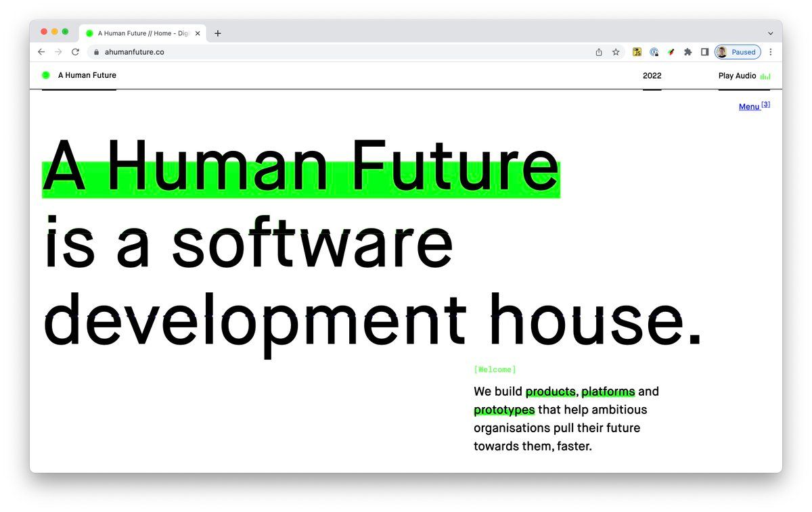This screenshot has width=812, height=512.
Task: Click the green equalizer icon beside Play Audio
Action: coord(766,76)
